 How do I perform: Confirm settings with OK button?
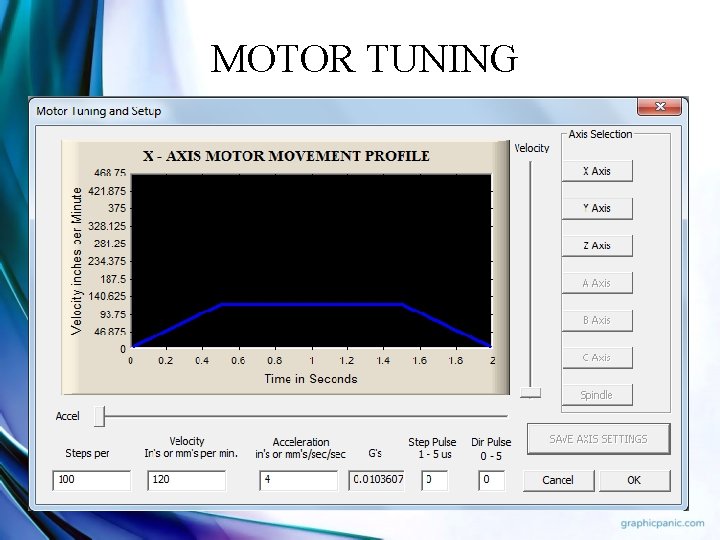point(634,480)
